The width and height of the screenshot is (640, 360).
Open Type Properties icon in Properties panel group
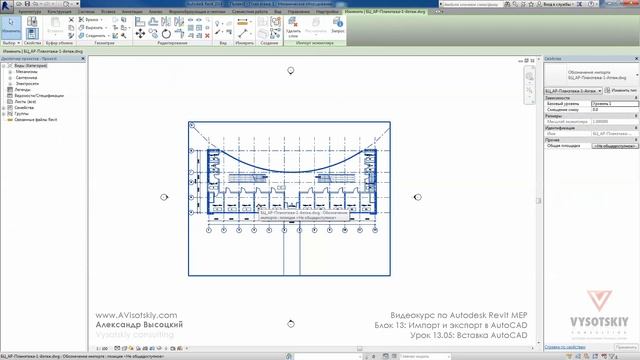pyautogui.click(x=32, y=21)
